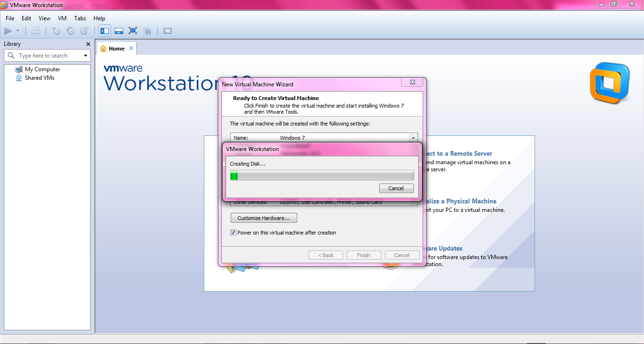Toggle Power on this virtual machine after creation

click(233, 233)
